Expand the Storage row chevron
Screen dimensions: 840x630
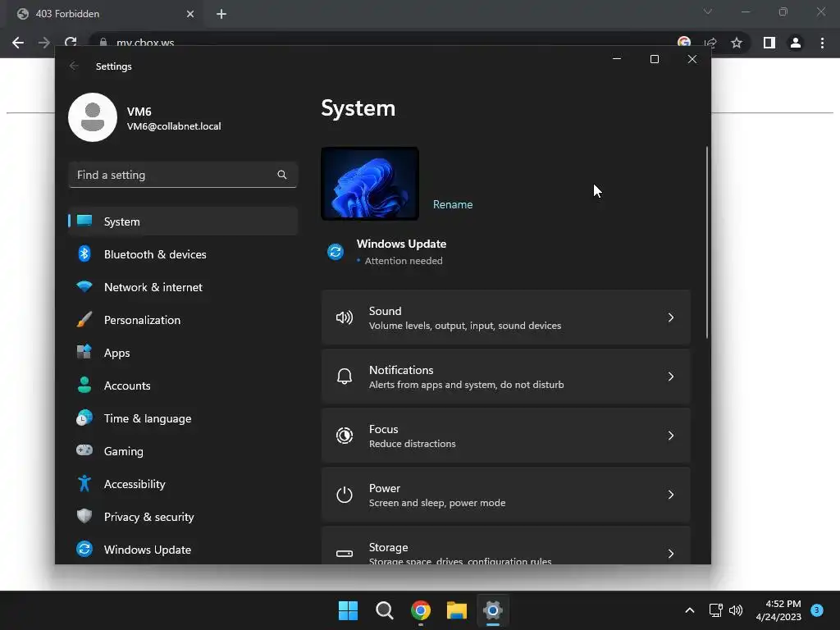[x=671, y=554]
